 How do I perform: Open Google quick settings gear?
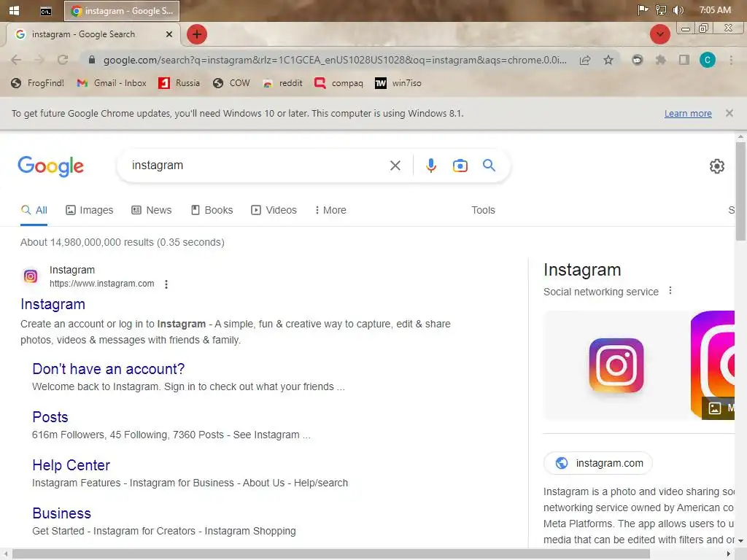[716, 166]
